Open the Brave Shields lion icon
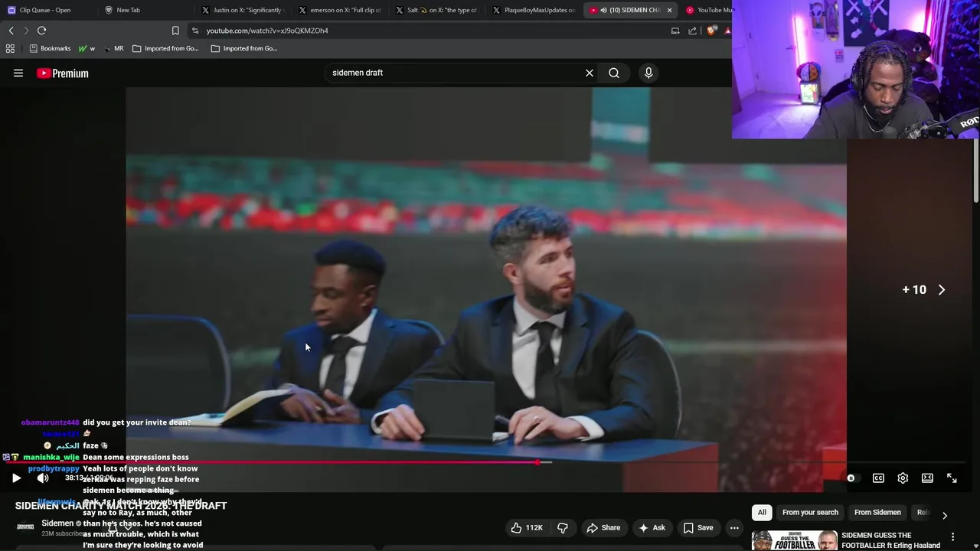This screenshot has width=980, height=551. 712,31
